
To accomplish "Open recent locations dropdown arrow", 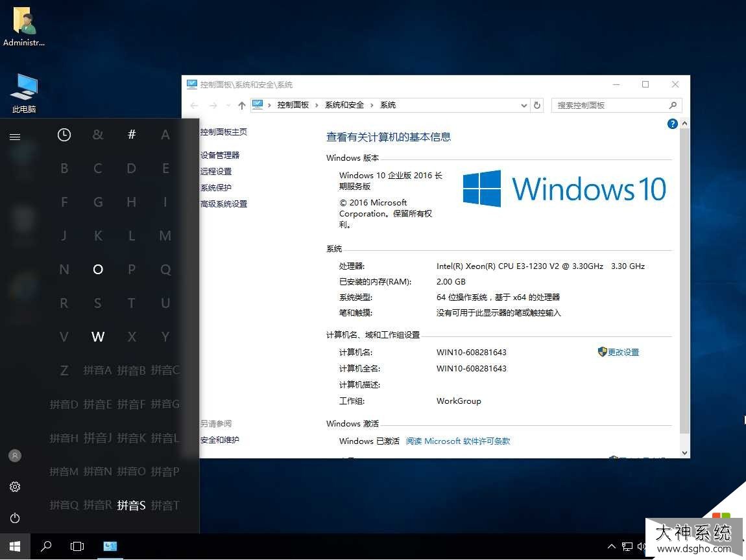I will pyautogui.click(x=228, y=106).
